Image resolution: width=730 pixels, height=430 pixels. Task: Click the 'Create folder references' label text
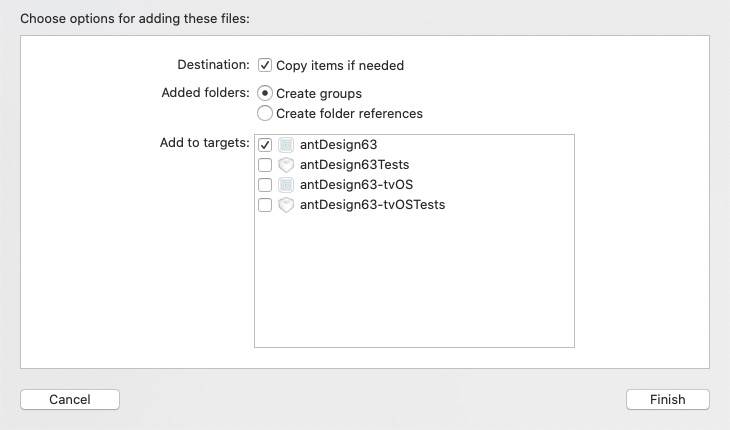(349, 113)
